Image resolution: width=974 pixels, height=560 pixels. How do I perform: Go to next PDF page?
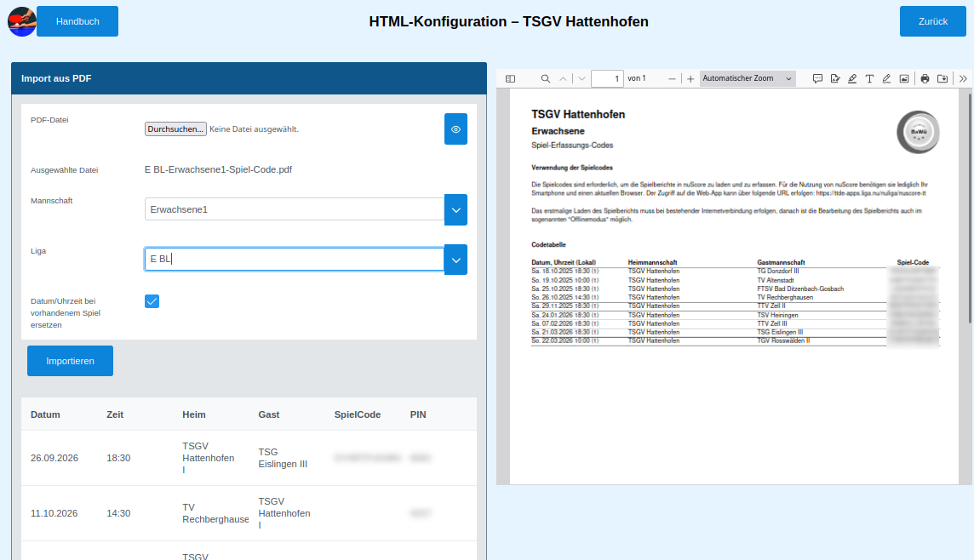[582, 79]
